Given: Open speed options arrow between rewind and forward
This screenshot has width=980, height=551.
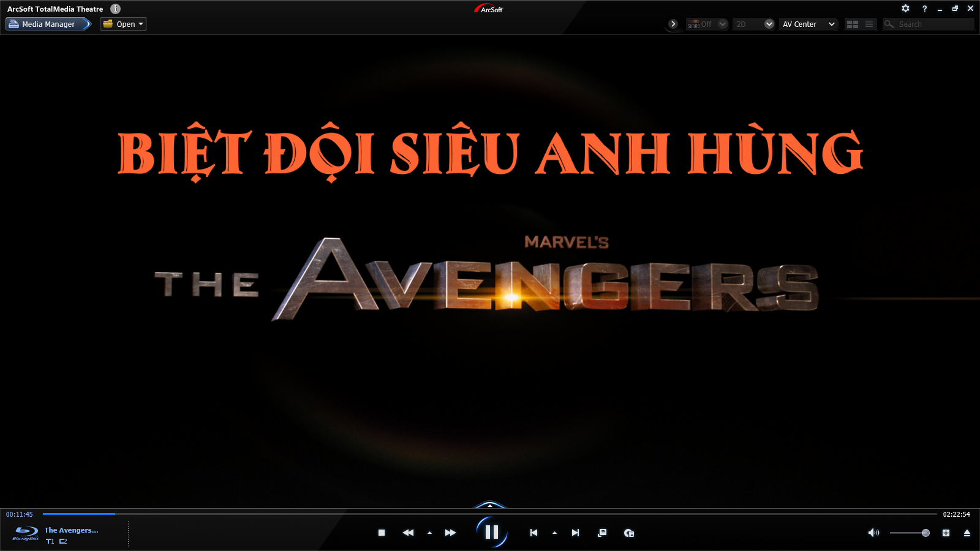Looking at the screenshot, I should pyautogui.click(x=429, y=533).
